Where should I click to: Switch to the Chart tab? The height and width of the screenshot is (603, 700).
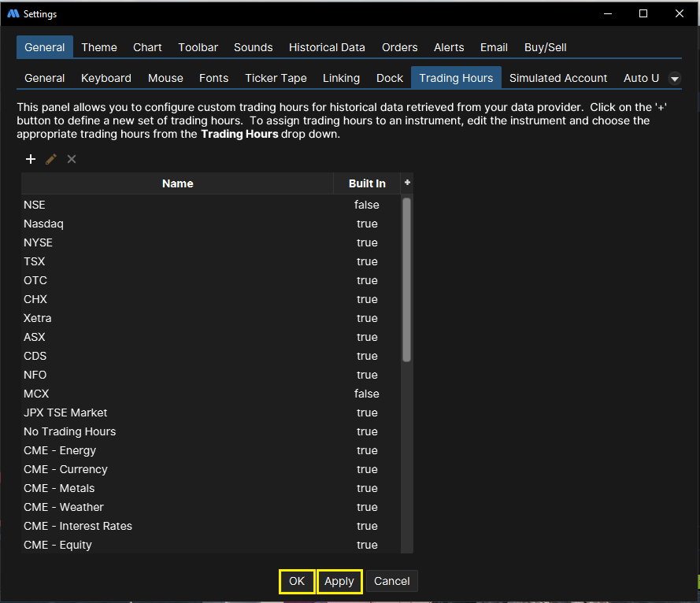pyautogui.click(x=147, y=47)
